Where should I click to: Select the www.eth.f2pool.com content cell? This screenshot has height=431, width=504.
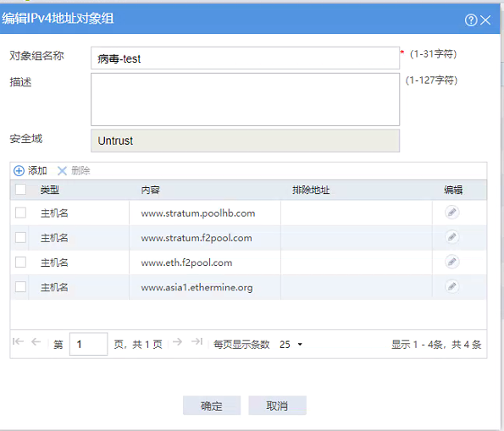pos(205,262)
